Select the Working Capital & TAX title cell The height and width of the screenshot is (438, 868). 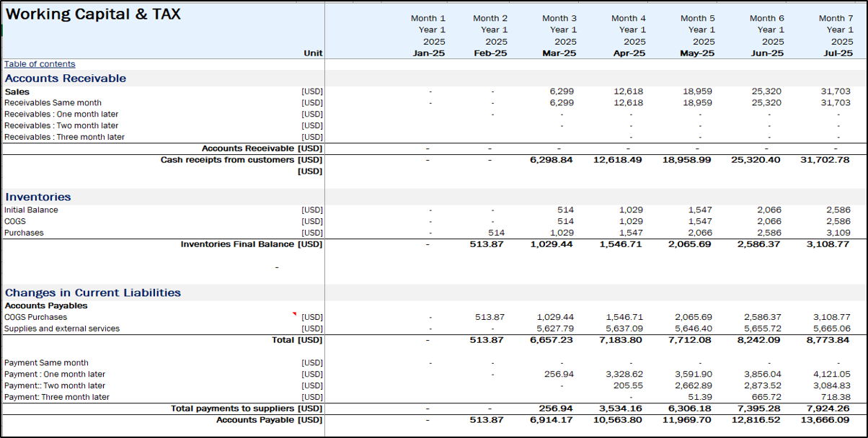[93, 14]
